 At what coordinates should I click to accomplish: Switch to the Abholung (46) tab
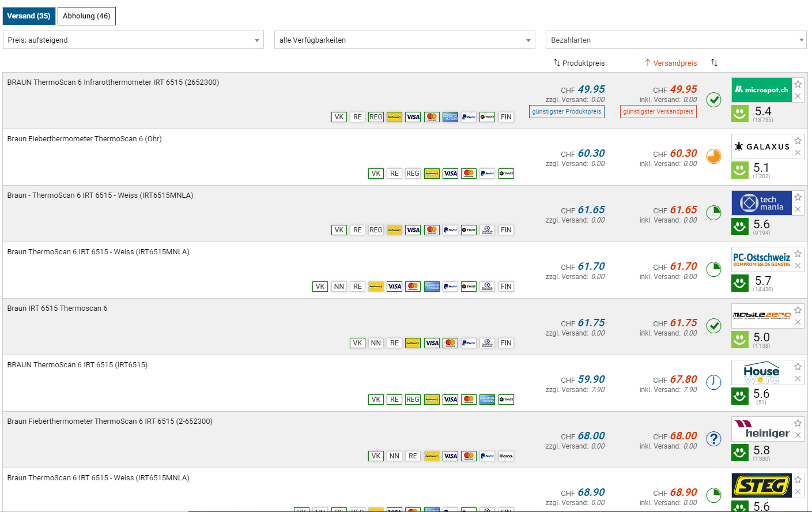pyautogui.click(x=86, y=16)
